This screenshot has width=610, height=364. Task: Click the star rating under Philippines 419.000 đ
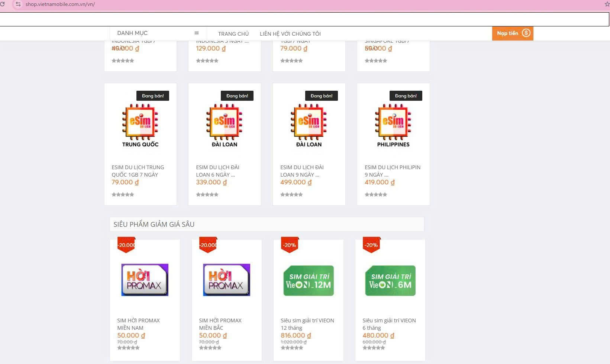tap(376, 194)
